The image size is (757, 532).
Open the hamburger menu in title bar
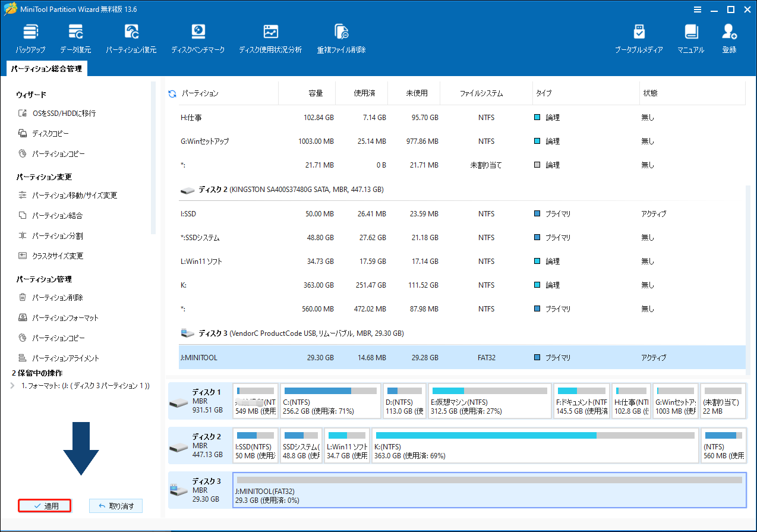(698, 9)
